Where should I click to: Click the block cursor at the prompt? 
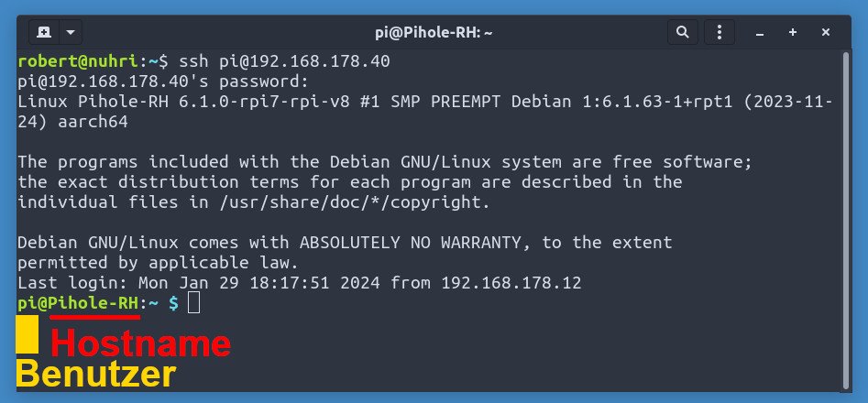pyautogui.click(x=193, y=303)
